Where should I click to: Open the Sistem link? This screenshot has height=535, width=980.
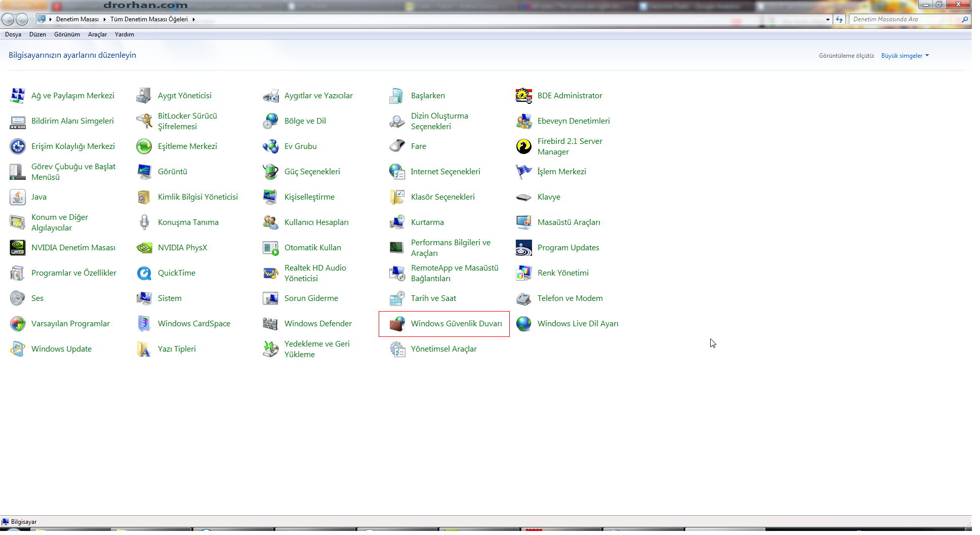click(x=170, y=298)
